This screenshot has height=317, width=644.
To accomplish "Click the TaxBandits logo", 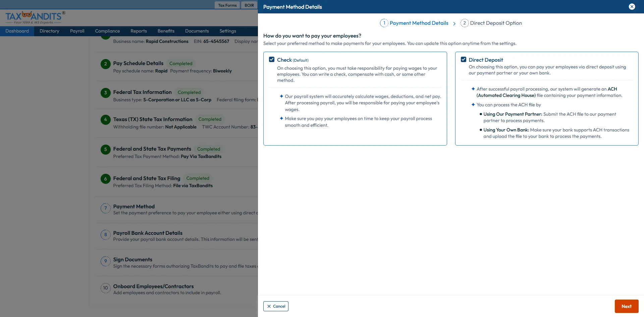I will coord(35,17).
